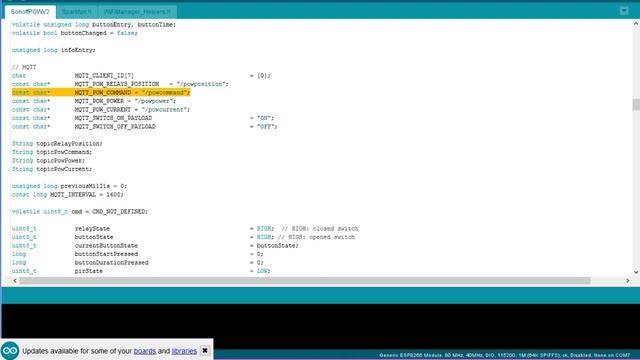The width and height of the screenshot is (640, 360).
Task: Click the vertical scrollbar up arrow
Action: pyautogui.click(x=636, y=24)
